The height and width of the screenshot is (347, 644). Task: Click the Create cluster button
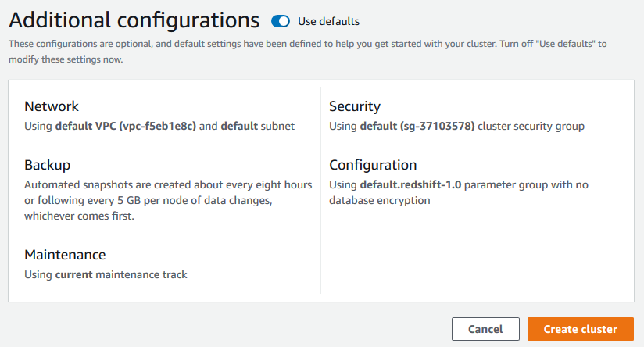point(581,329)
